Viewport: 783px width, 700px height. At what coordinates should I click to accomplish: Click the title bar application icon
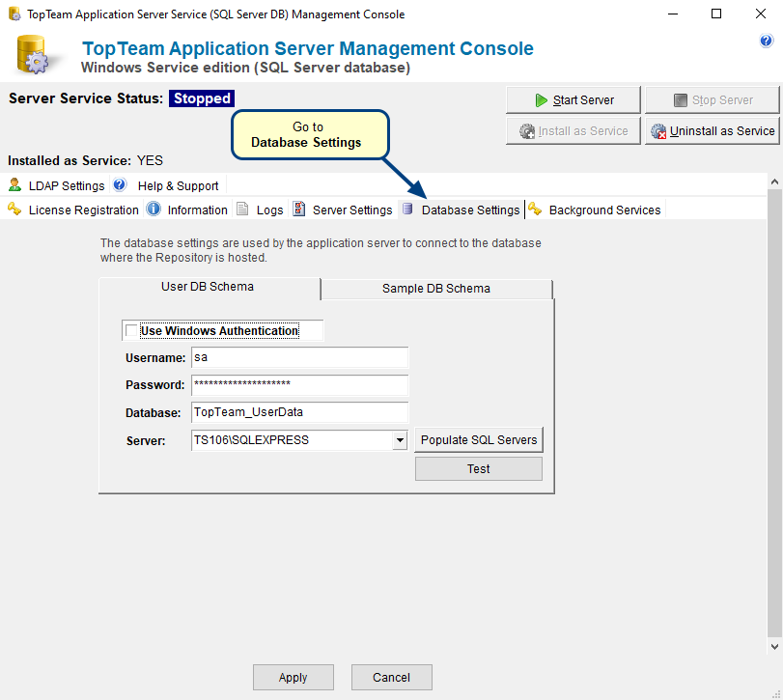click(x=15, y=14)
